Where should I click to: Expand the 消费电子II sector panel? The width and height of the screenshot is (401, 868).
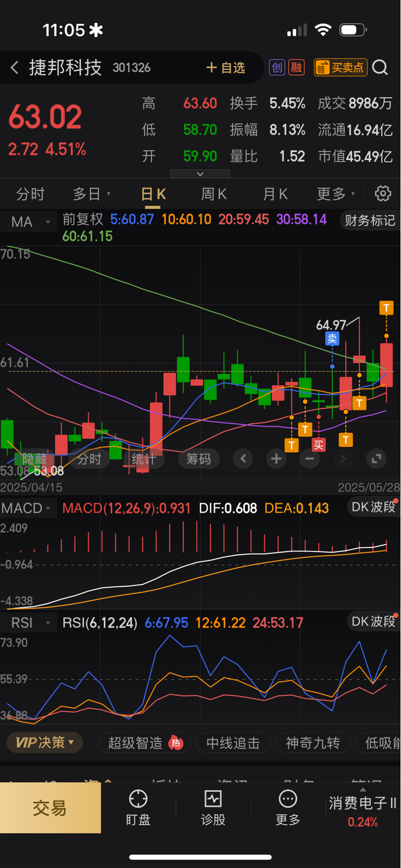363,808
